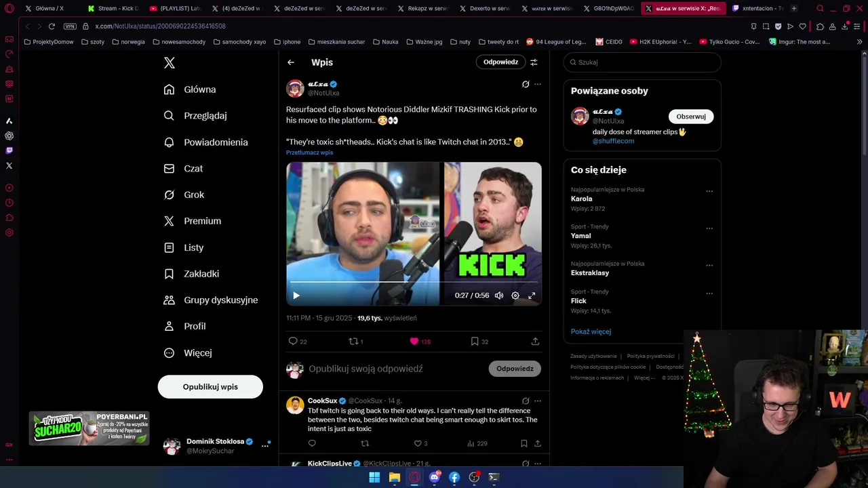This screenshot has width=868, height=488.
Task: Switch to Stream - Kick browser tab
Action: (113, 8)
